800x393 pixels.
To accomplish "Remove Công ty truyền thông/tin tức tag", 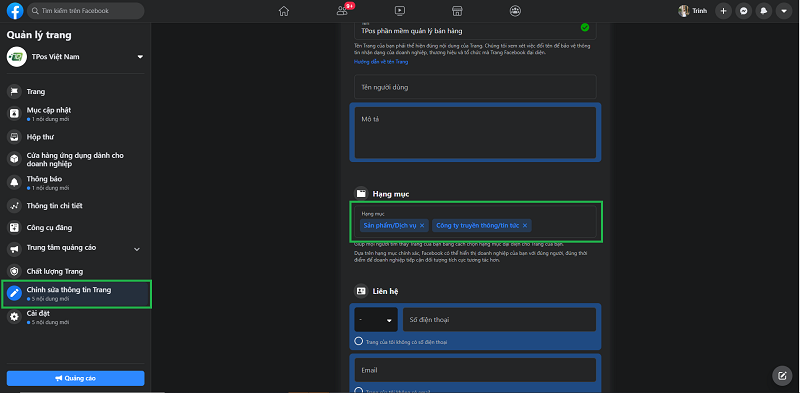I will pos(524,225).
